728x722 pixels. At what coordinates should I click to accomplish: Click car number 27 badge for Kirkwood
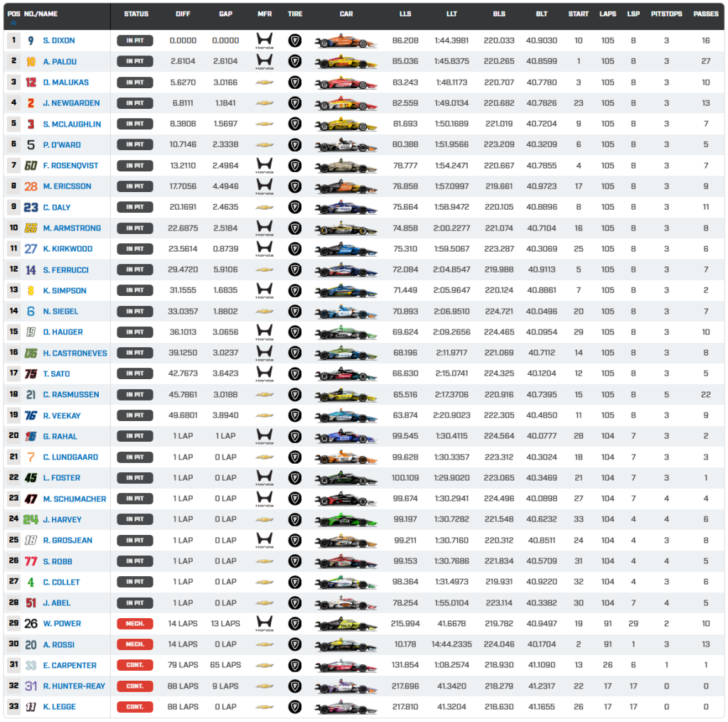tap(31, 249)
